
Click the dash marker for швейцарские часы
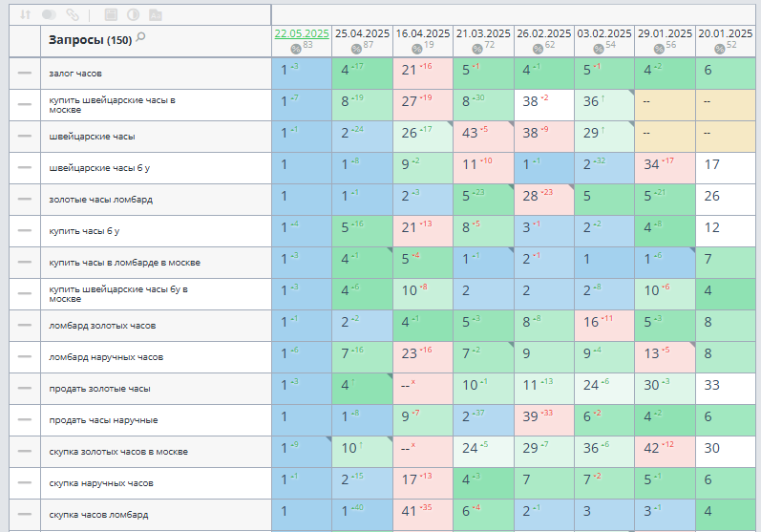(25, 136)
